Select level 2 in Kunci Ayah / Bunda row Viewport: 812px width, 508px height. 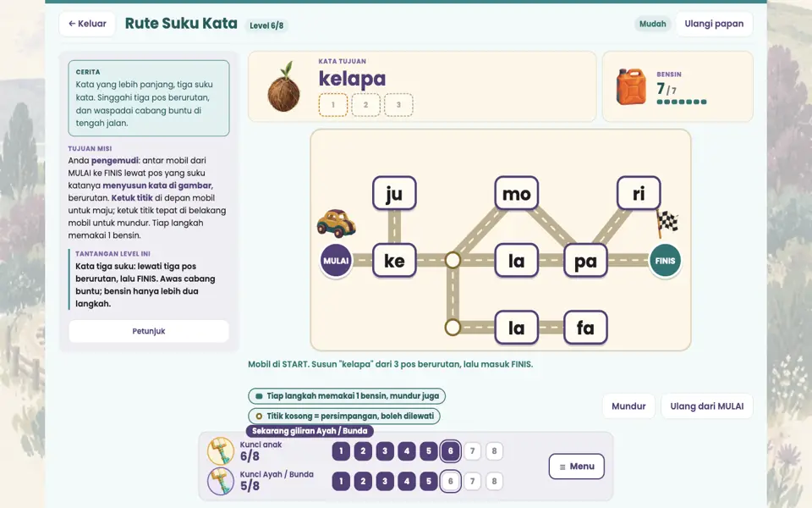[x=363, y=481]
